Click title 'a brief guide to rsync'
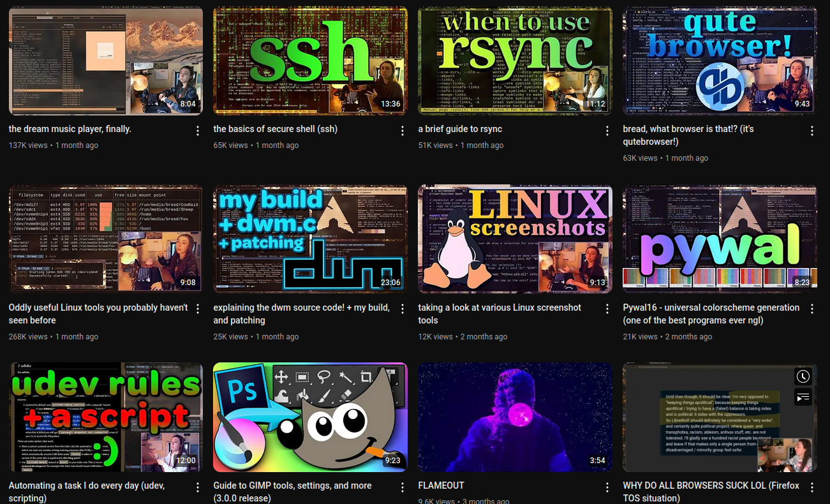830x504 pixels. click(460, 129)
